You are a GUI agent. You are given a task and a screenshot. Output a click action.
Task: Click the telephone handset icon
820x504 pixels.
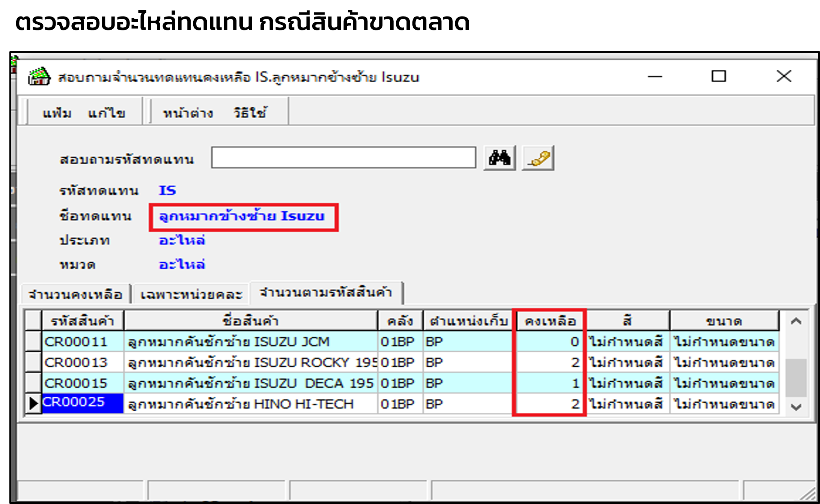point(539,158)
